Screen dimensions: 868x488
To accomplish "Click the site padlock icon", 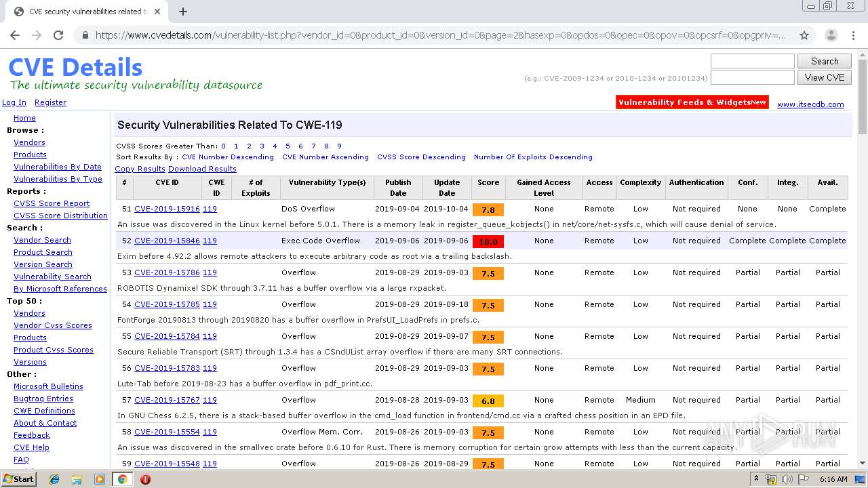I will click(85, 35).
